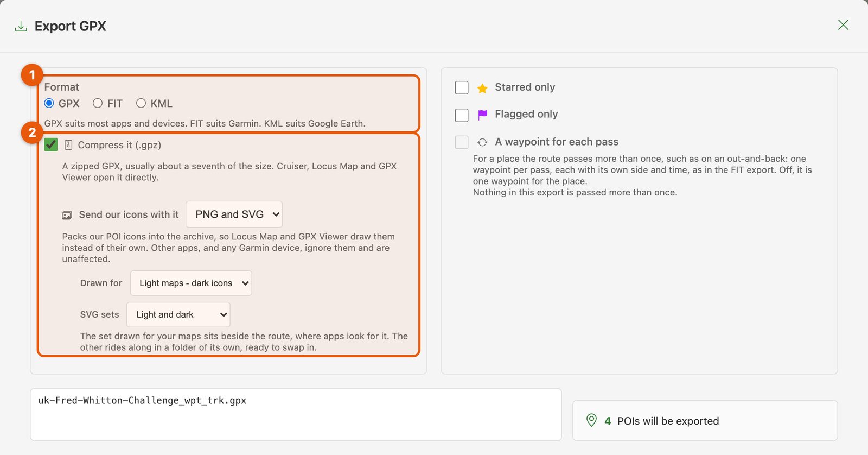Viewport: 868px width, 455px height.
Task: Pick the KML format radio button
Action: [141, 103]
